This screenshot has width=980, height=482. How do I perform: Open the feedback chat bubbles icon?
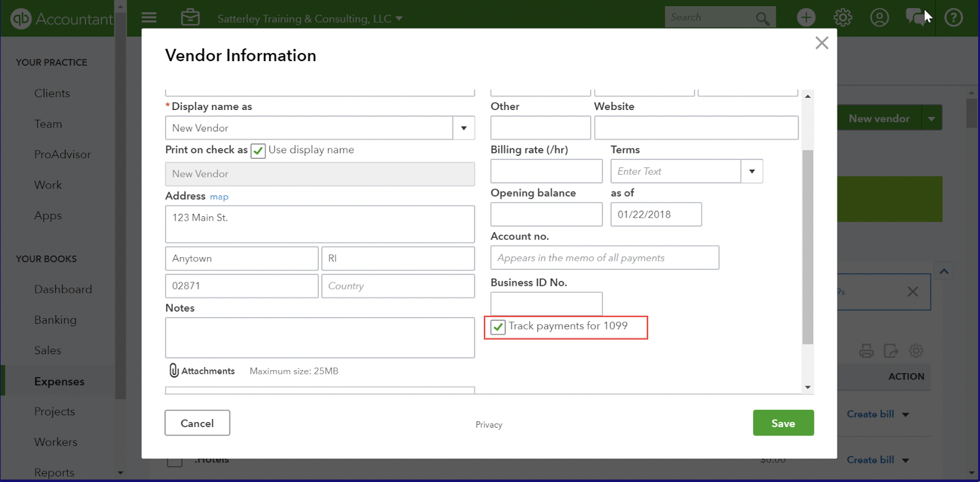click(916, 17)
